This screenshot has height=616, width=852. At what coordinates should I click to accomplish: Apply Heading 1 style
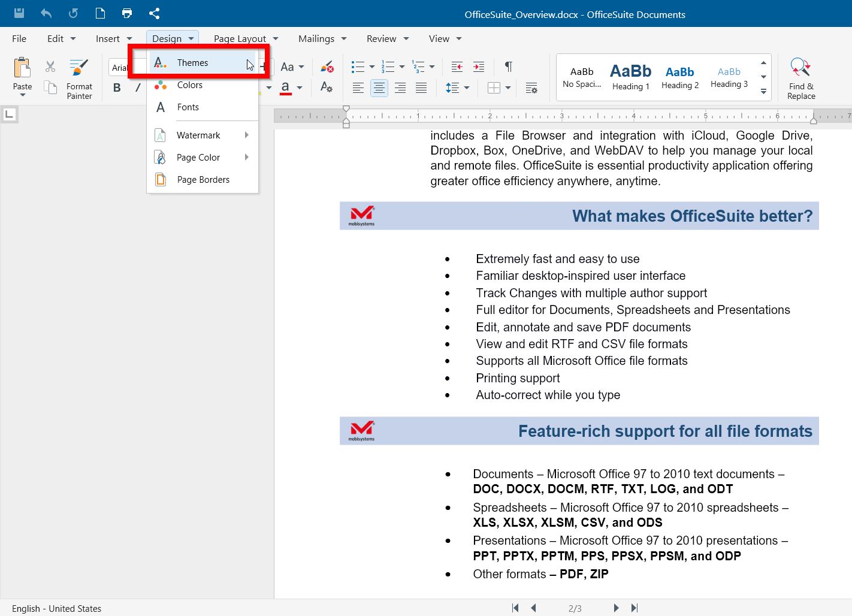630,77
